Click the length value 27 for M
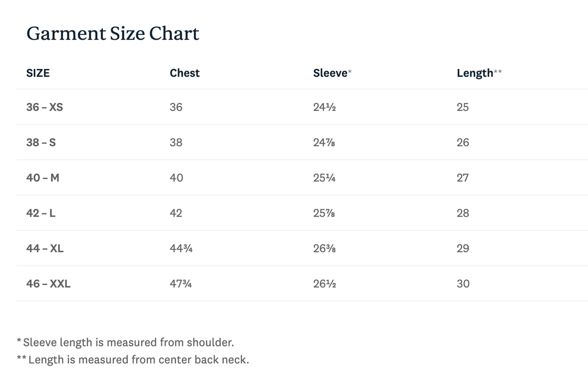The image size is (588, 377). [463, 178]
